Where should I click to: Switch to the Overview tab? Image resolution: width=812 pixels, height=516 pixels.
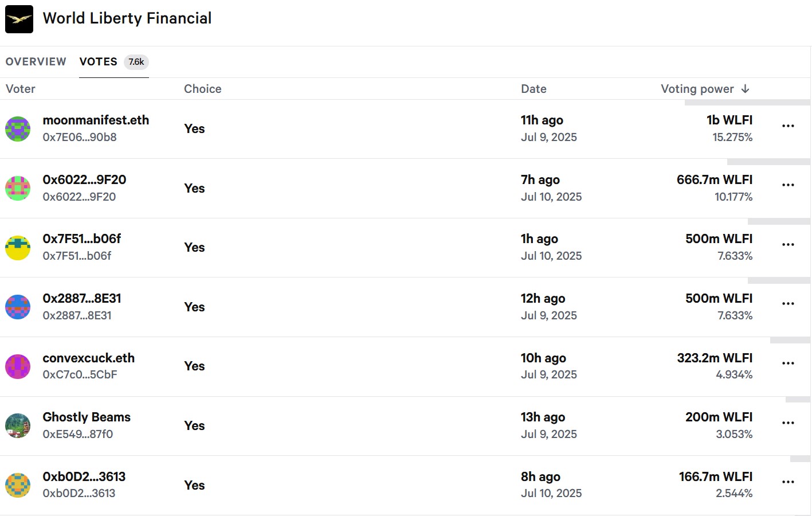click(x=36, y=62)
